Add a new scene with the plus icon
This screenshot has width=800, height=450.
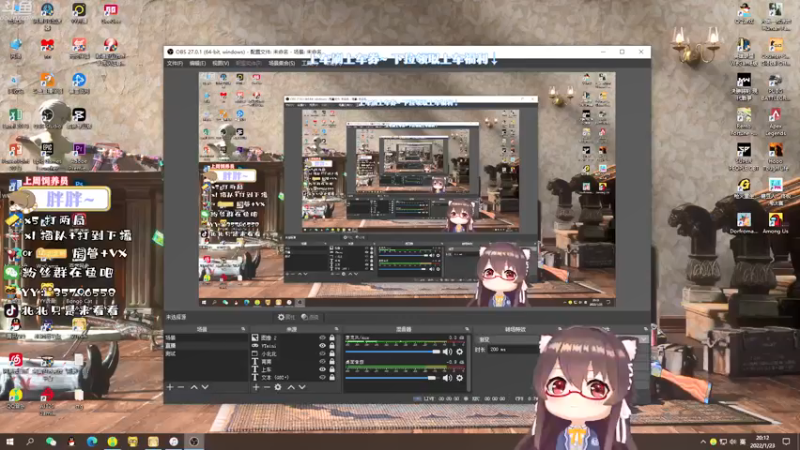click(170, 387)
